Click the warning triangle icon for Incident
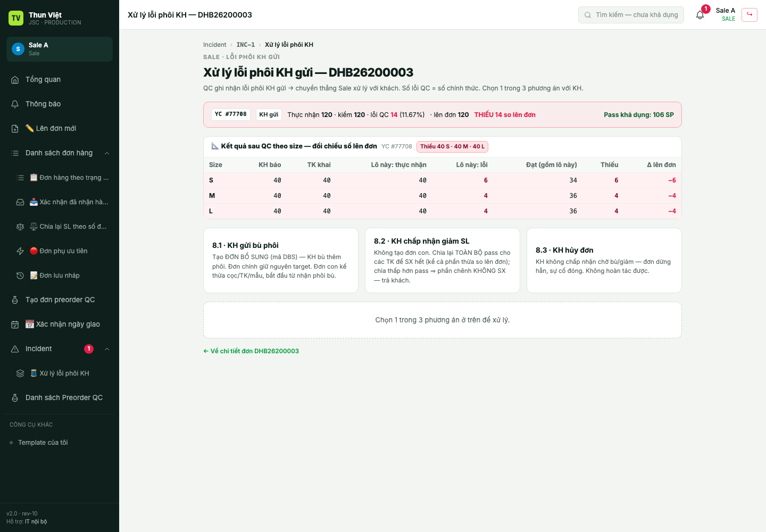Screen dimensions: 766x532 click(x=15, y=349)
